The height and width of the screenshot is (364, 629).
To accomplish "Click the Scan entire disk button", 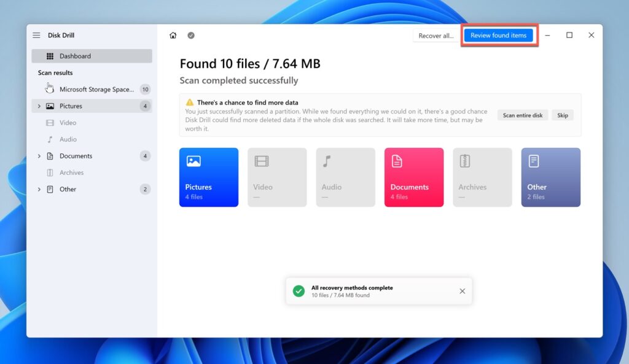I will pos(522,115).
